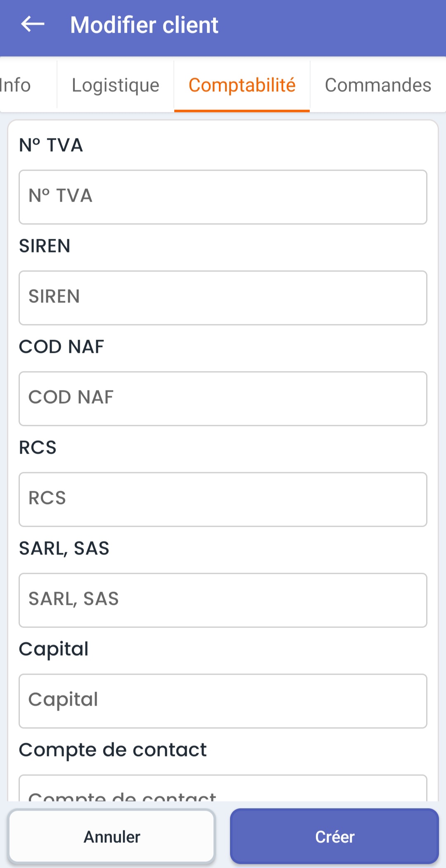The width and height of the screenshot is (446, 868).
Task: Tap the Compte de contact field
Action: coord(223,788)
